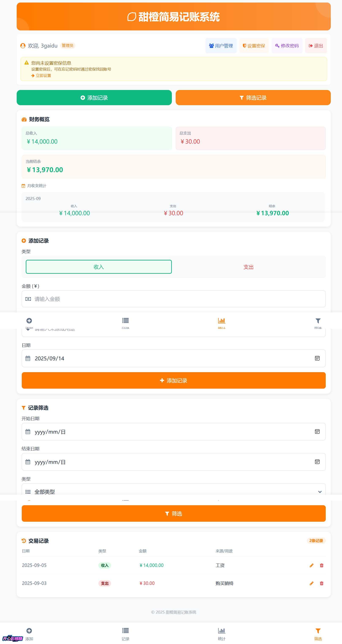342x644 pixels.
Task: Click chevron arrow of type filter
Action: click(319, 492)
